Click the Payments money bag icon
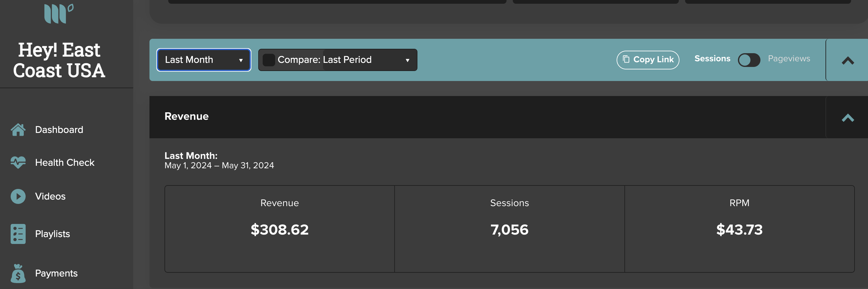The image size is (868, 289). click(18, 273)
